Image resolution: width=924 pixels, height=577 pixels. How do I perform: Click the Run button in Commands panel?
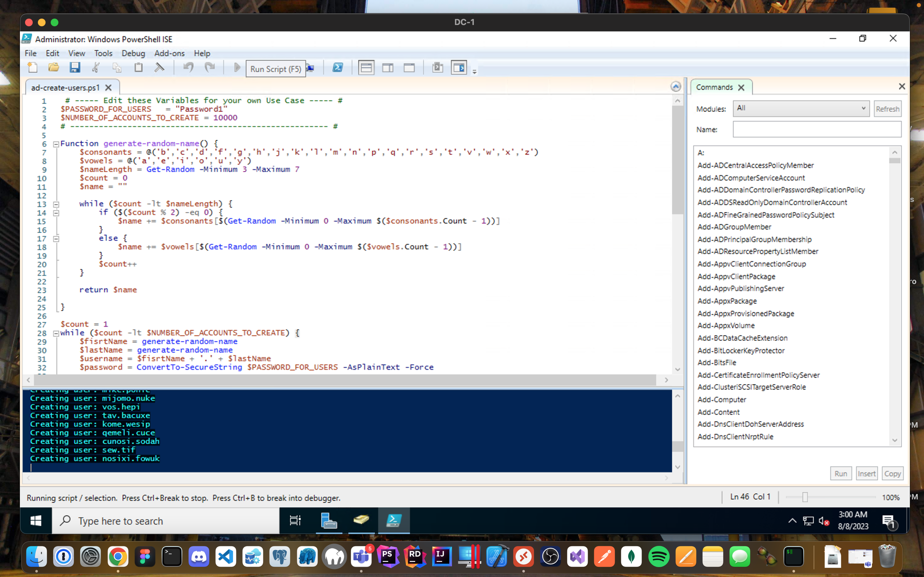pos(840,473)
